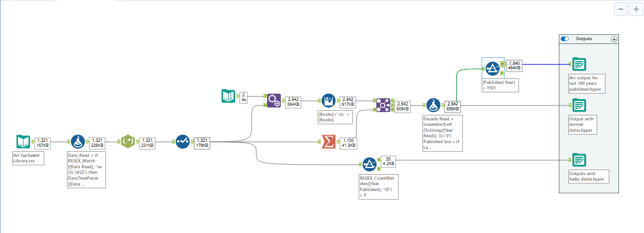Select the Outputs with funky dates Output tool

pos(579,160)
